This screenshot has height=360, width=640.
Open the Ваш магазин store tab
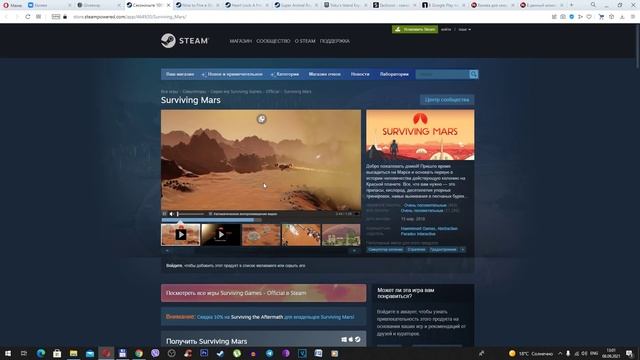tap(180, 74)
